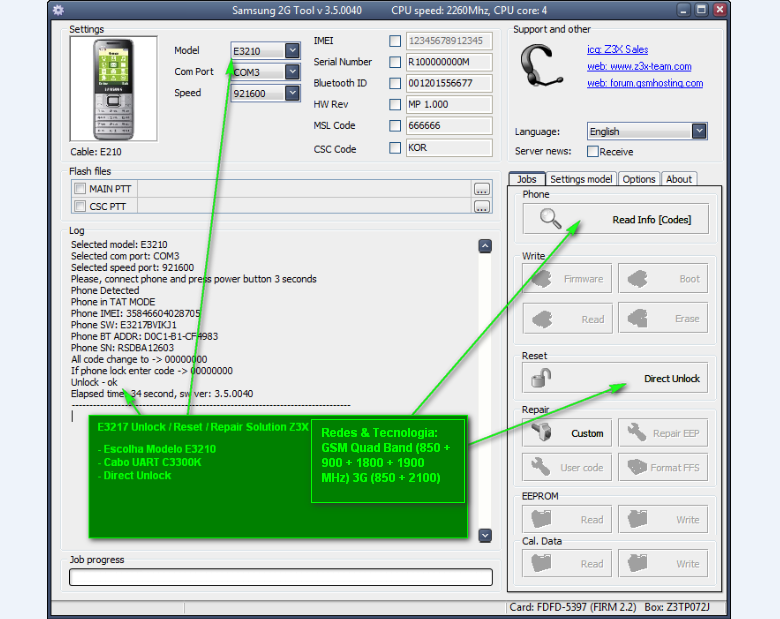Close the Samsung 2G Tool window
Image resolution: width=780 pixels, height=619 pixels.
[x=719, y=10]
